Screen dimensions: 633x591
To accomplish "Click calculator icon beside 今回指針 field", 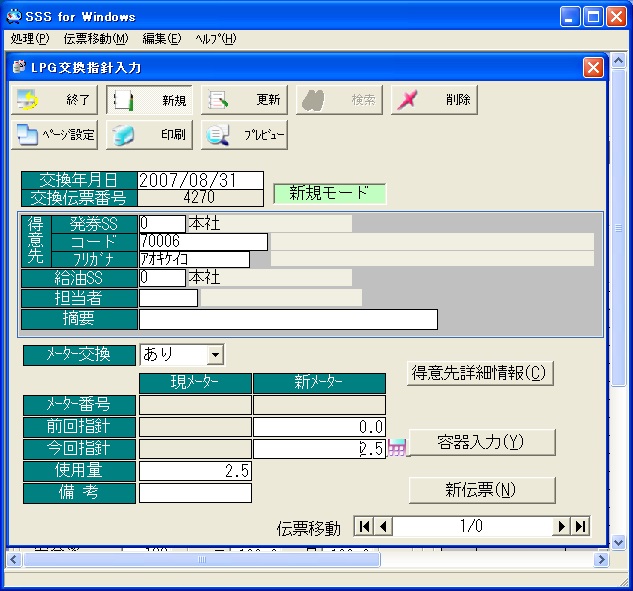I will click(x=397, y=449).
